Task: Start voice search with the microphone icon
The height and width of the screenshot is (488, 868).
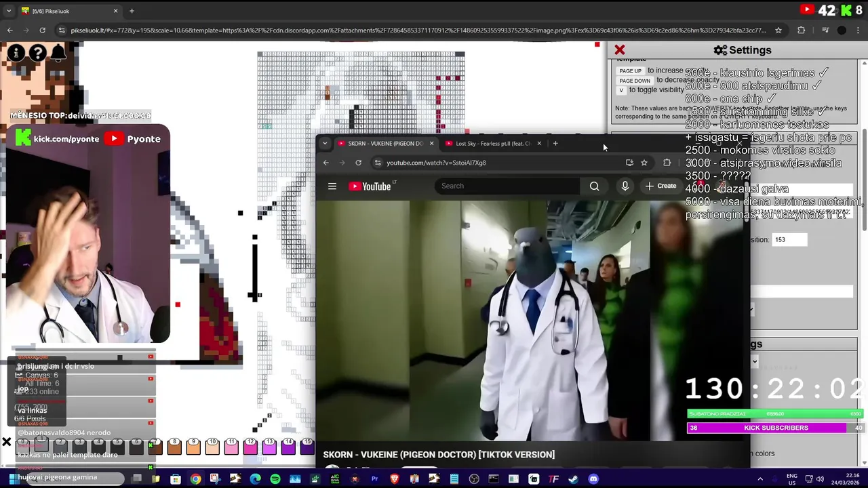Action: tap(625, 186)
